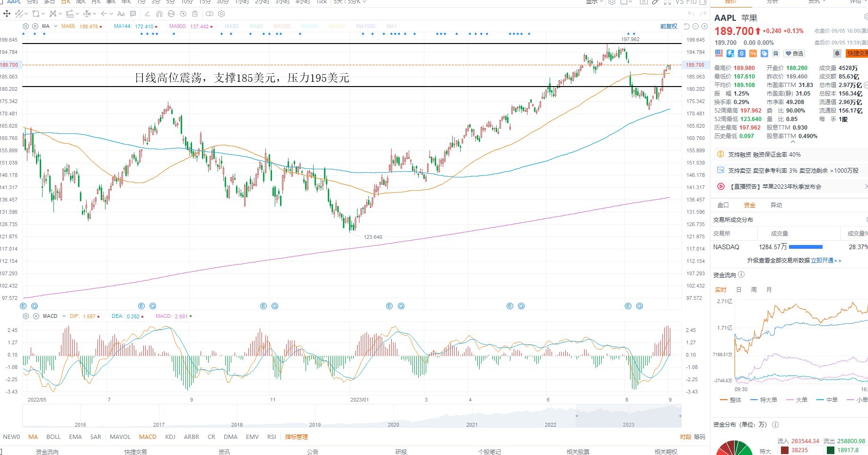Click the orange chart badge icon
Viewport: 868px width, 455px height.
(x=753, y=53)
